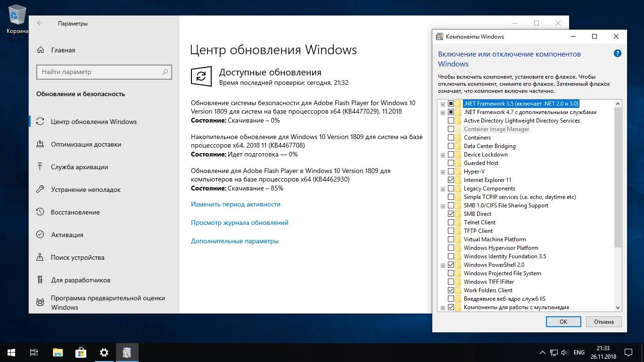Check the TFTP Client checkbox
The height and width of the screenshot is (362, 644).
451,231
